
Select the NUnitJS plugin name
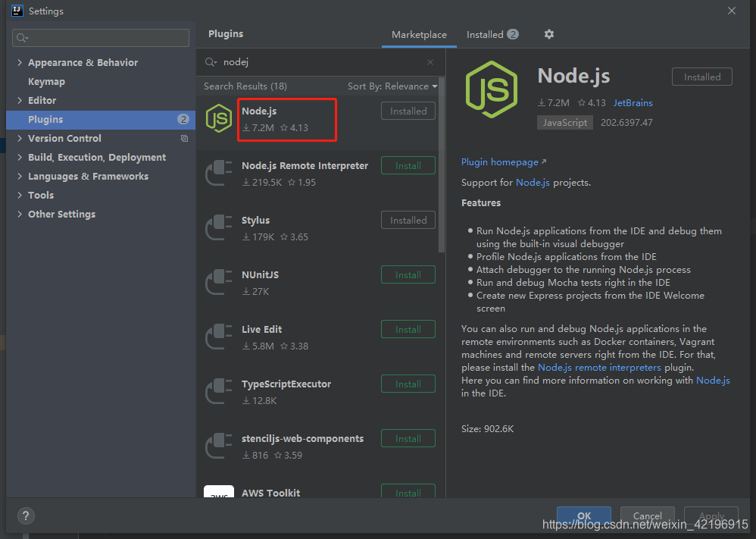tap(260, 275)
